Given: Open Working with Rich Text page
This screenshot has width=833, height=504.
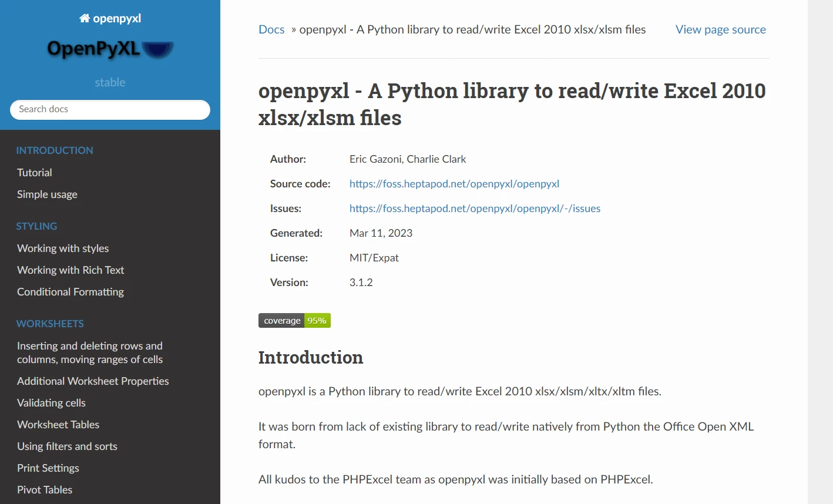Looking at the screenshot, I should click(70, 270).
